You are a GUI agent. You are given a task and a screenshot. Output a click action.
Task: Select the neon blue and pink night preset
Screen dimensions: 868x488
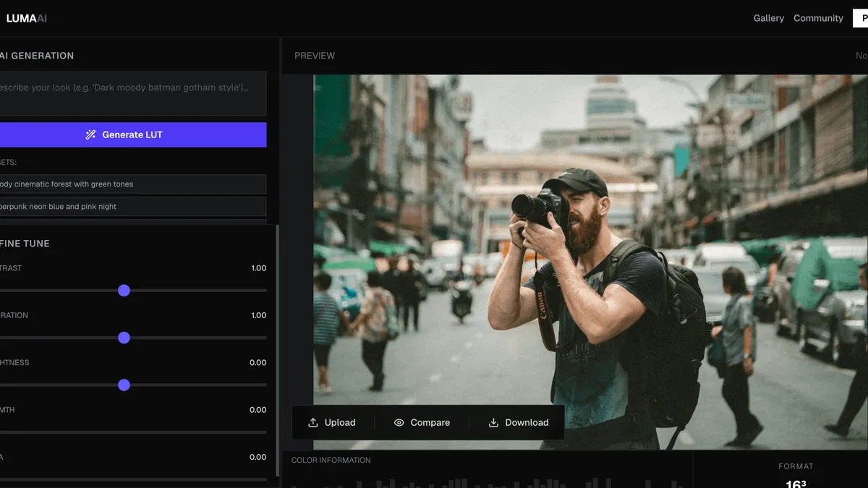point(133,206)
